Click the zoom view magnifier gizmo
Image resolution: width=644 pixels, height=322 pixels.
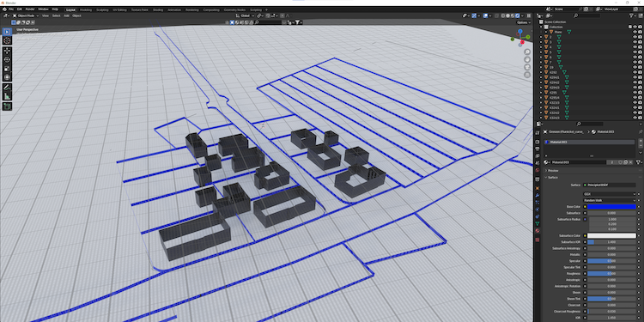[x=527, y=52]
